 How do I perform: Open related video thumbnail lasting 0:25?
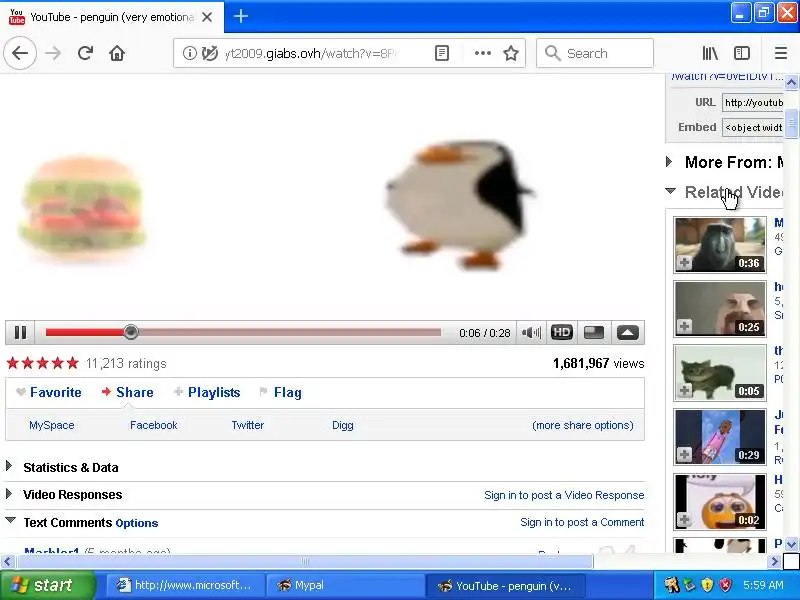point(720,309)
